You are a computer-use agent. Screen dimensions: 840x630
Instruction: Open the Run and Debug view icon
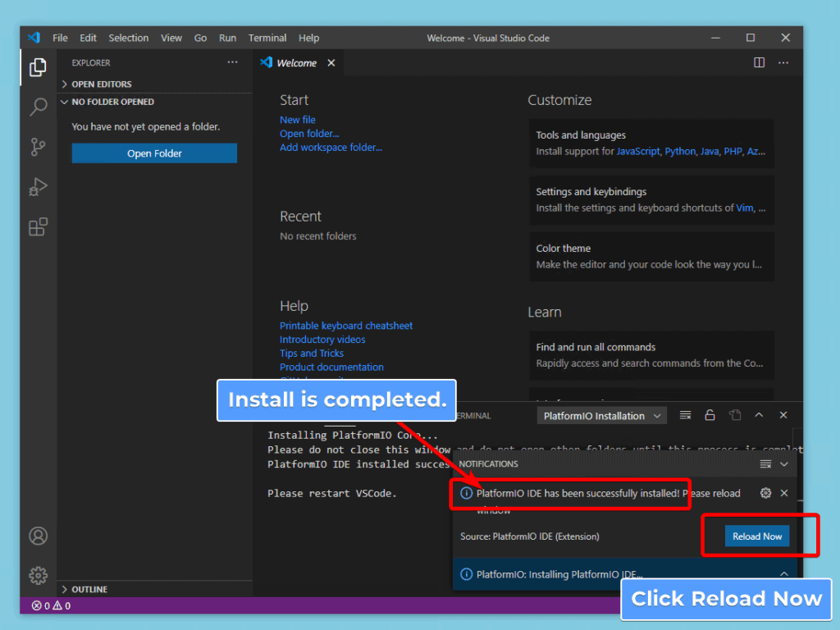click(38, 186)
